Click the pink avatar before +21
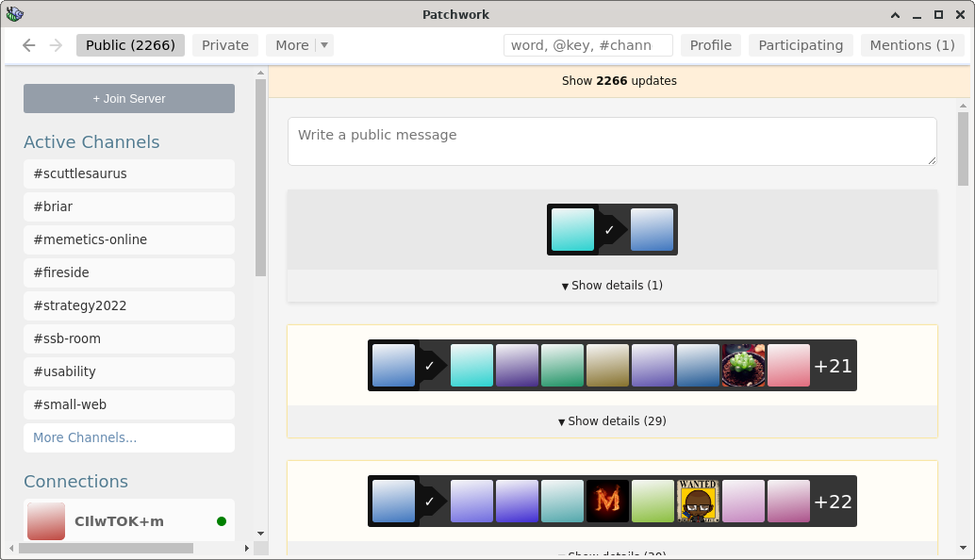The image size is (975, 560). (788, 366)
